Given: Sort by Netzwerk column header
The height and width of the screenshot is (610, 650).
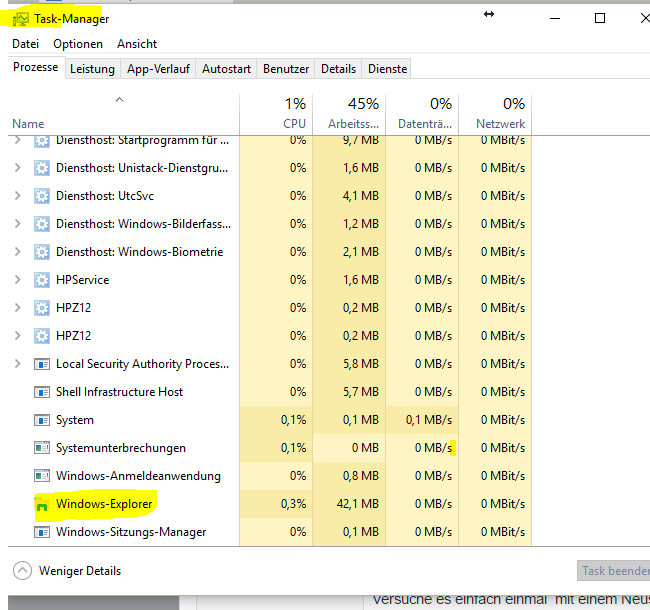Looking at the screenshot, I should click(495, 114).
